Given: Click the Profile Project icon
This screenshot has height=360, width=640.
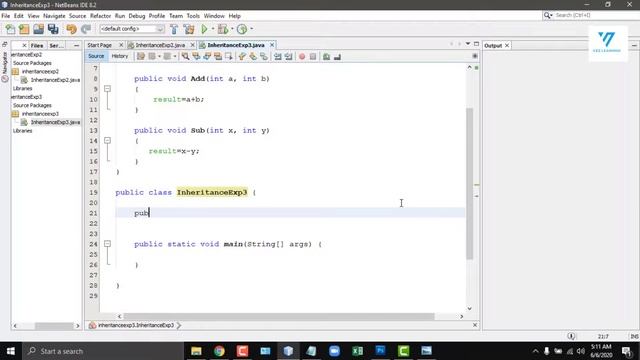Looking at the screenshot, I should (242, 29).
